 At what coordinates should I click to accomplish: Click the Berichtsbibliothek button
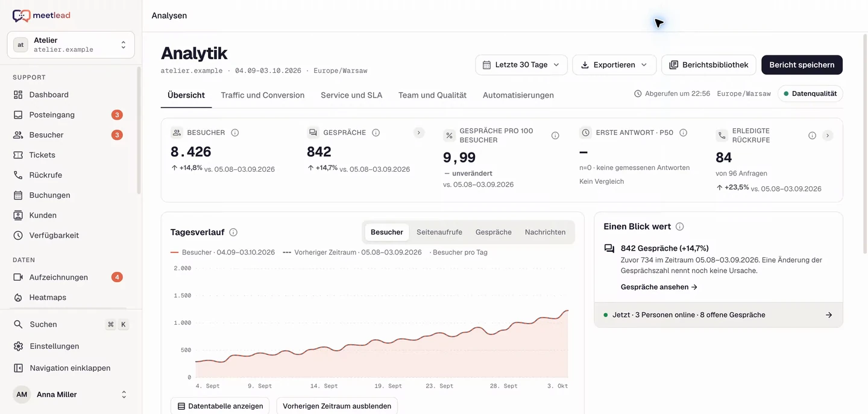click(709, 64)
